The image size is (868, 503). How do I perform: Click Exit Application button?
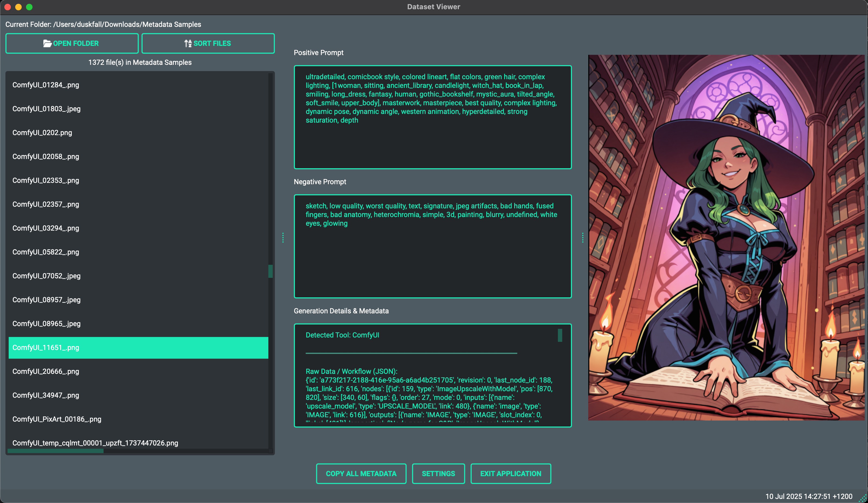pyautogui.click(x=510, y=474)
